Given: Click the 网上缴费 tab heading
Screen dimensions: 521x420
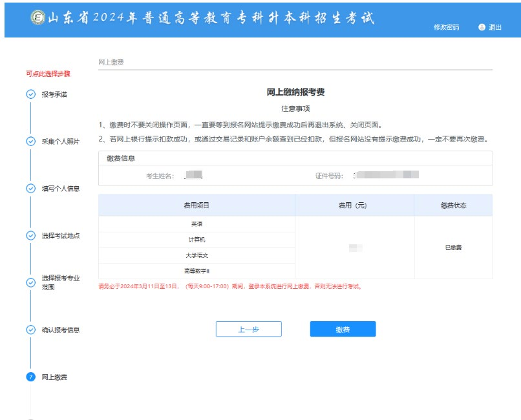Looking at the screenshot, I should tap(111, 62).
